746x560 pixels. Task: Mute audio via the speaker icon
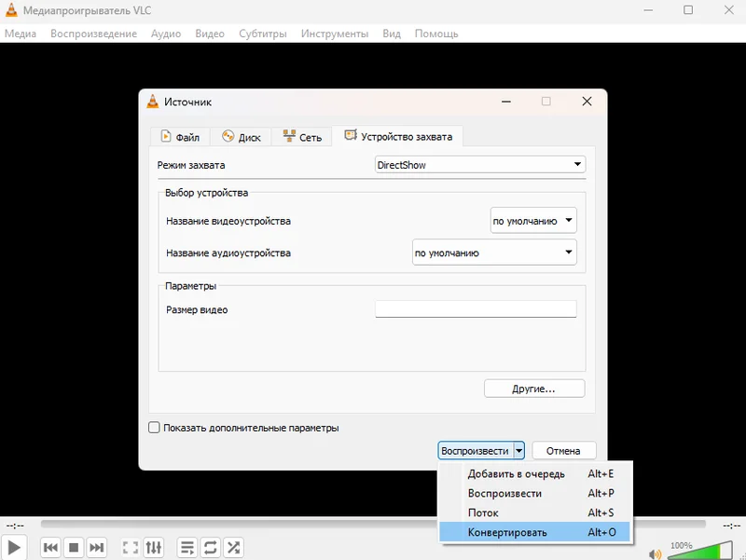coord(655,553)
